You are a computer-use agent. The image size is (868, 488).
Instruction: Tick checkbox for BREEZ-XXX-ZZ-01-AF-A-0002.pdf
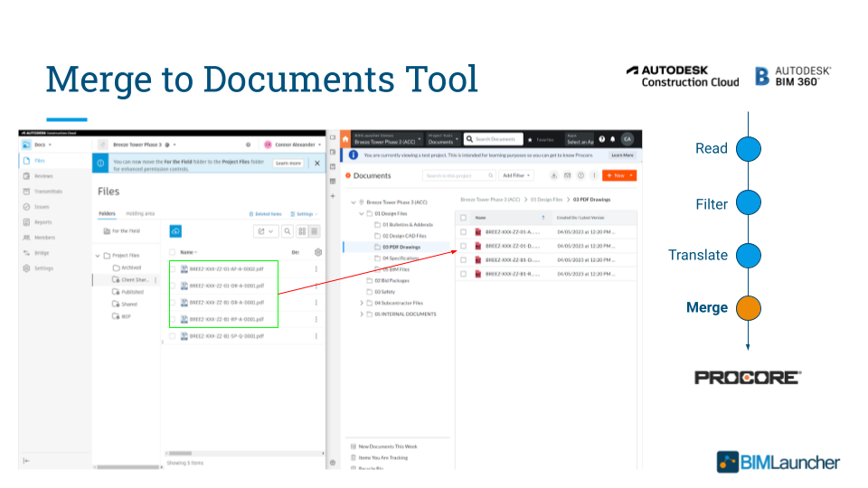pyautogui.click(x=173, y=269)
